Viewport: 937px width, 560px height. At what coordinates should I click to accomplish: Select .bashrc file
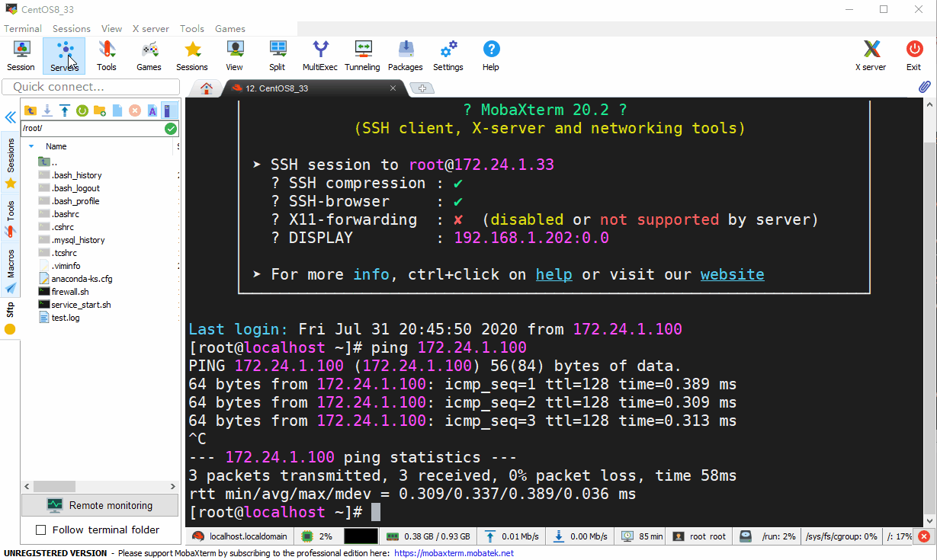pyautogui.click(x=59, y=214)
